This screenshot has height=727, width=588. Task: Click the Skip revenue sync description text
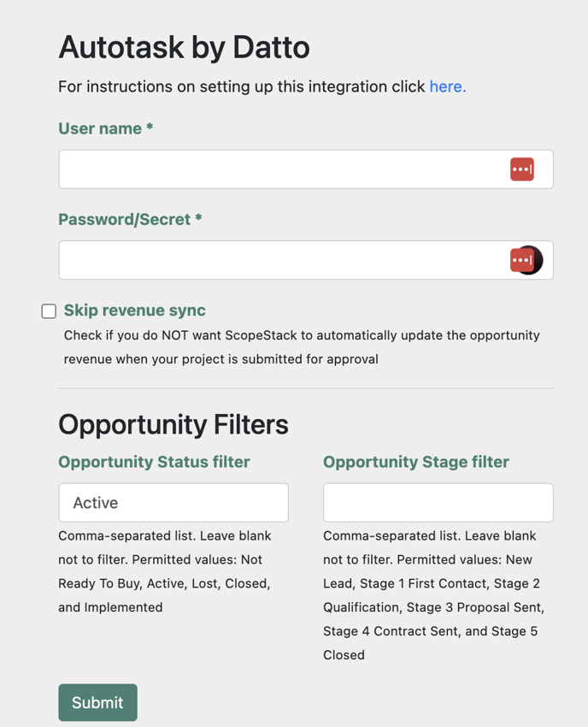click(301, 347)
